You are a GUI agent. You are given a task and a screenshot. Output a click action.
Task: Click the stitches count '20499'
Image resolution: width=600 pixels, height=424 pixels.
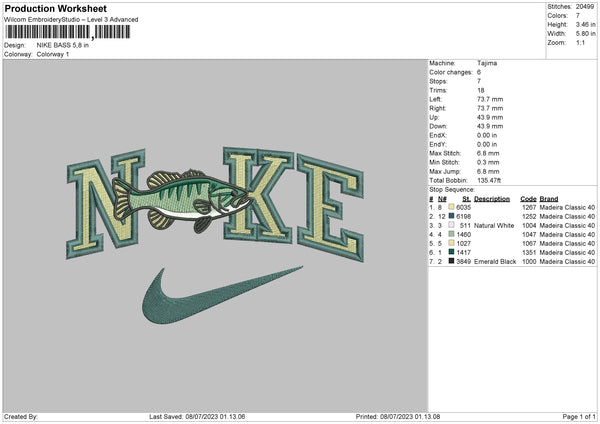[x=585, y=7]
